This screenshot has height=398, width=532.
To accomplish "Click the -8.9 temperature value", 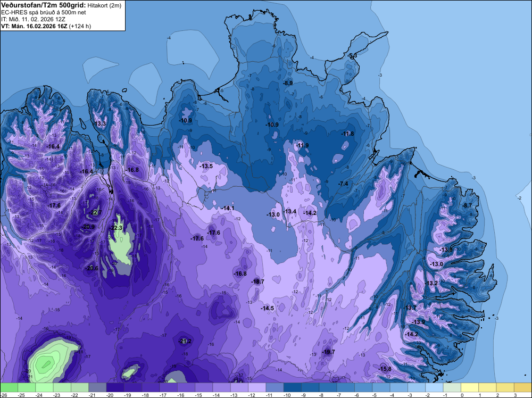I will point(288,83).
